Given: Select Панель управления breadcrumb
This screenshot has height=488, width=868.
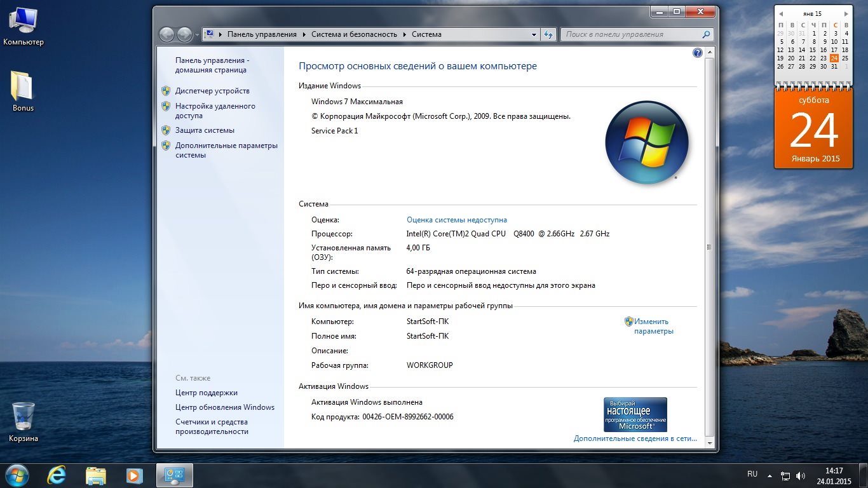Looking at the screenshot, I should [x=262, y=34].
